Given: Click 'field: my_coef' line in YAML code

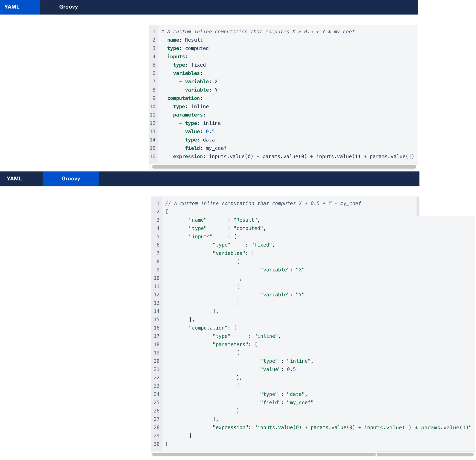Looking at the screenshot, I should (x=206, y=148).
